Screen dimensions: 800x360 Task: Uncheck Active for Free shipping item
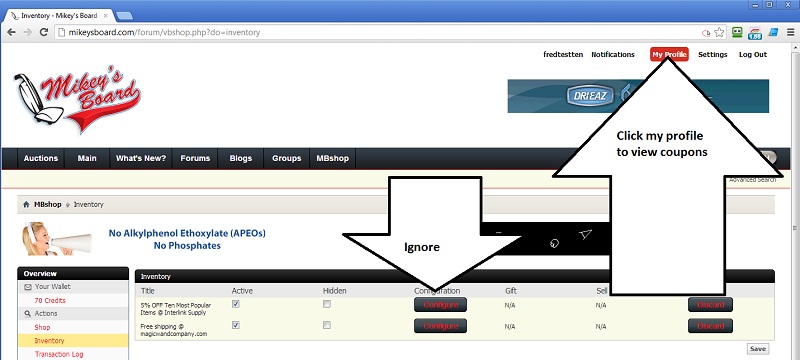(236, 325)
